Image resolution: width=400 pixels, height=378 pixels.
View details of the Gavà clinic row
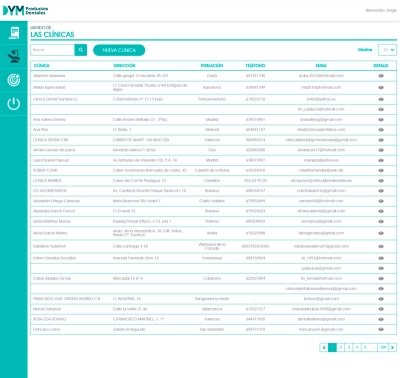381,76
